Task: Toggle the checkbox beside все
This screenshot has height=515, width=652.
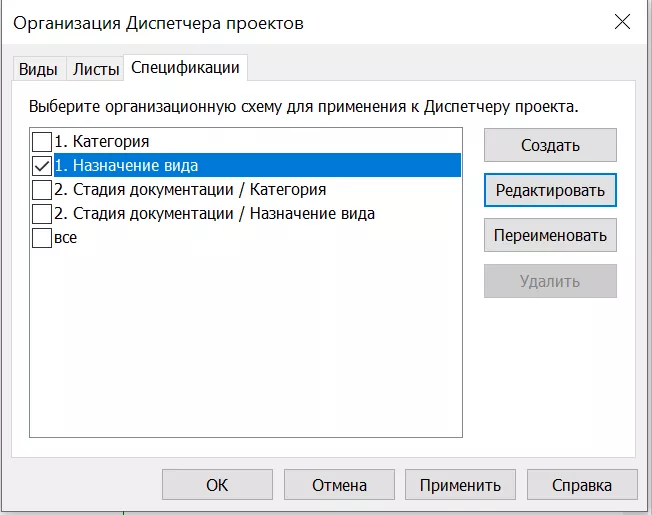Action: click(x=42, y=237)
